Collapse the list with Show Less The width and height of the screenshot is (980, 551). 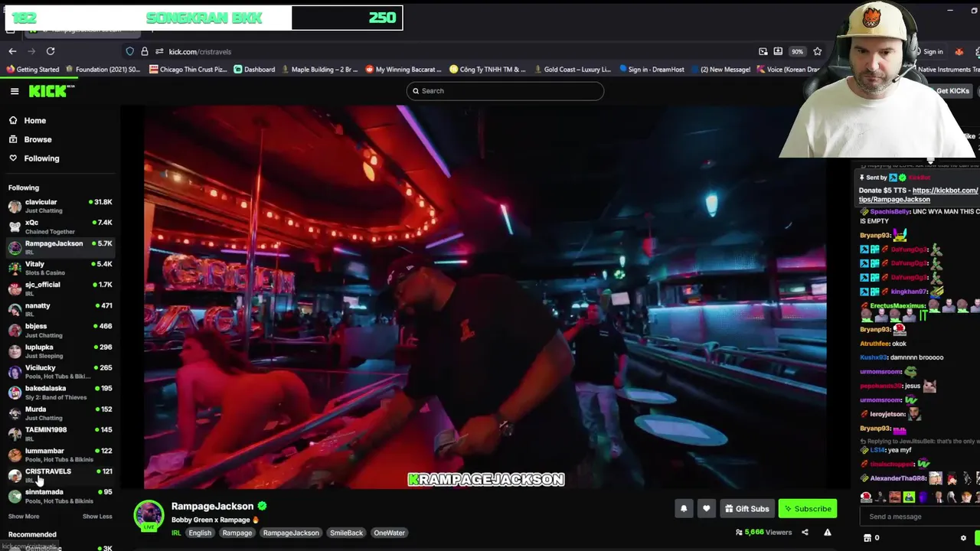point(97,517)
